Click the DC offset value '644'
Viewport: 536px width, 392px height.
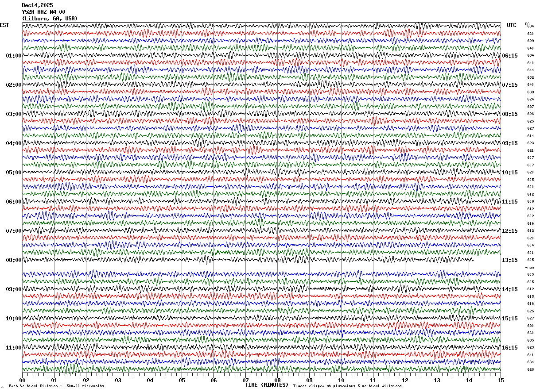pyautogui.click(x=530, y=70)
